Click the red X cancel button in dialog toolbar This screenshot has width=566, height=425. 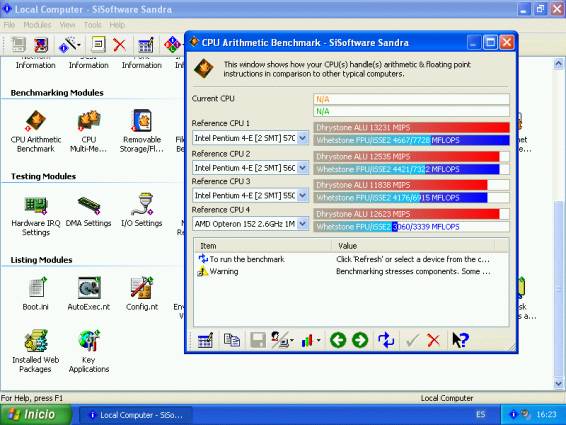(x=433, y=340)
